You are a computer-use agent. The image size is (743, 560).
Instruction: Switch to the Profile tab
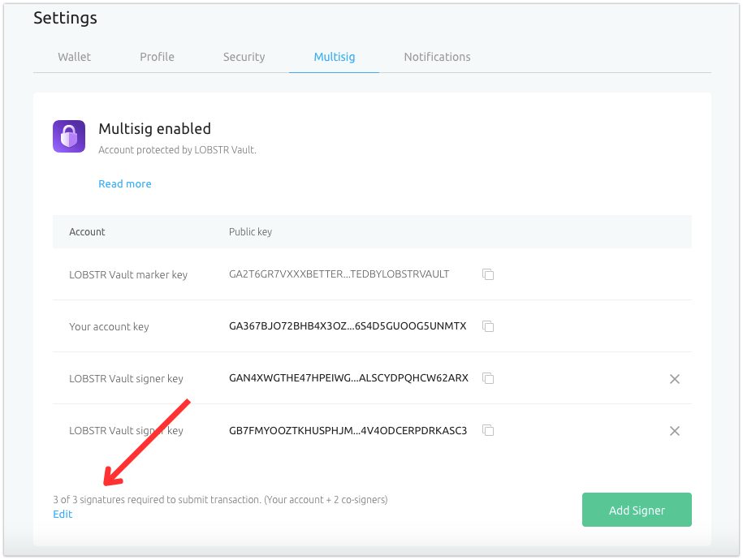pos(157,57)
